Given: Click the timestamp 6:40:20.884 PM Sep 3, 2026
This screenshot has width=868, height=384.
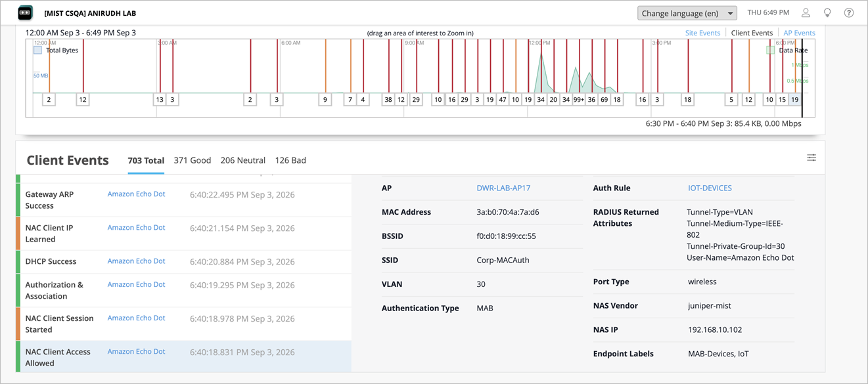Looking at the screenshot, I should click(x=242, y=262).
